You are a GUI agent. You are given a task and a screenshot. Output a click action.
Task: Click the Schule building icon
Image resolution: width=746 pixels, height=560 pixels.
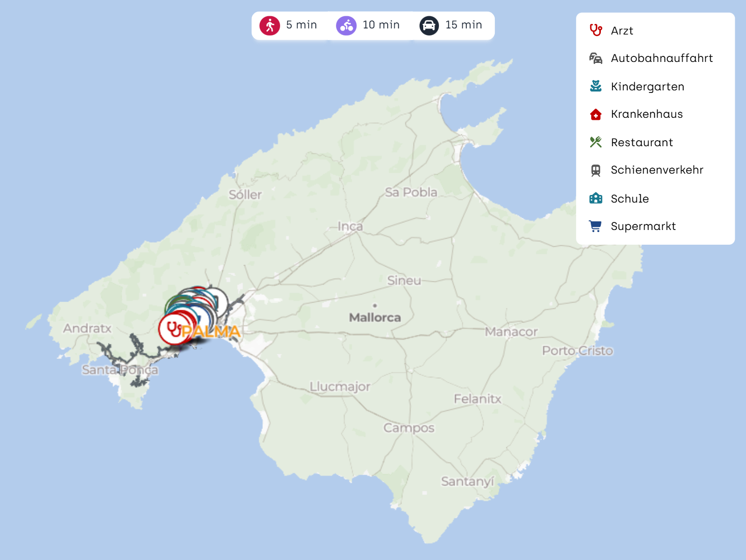(596, 199)
